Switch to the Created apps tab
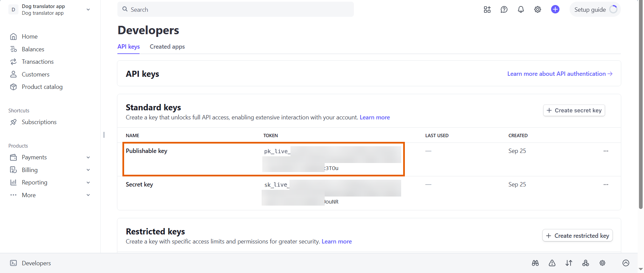644x273 pixels. point(167,47)
